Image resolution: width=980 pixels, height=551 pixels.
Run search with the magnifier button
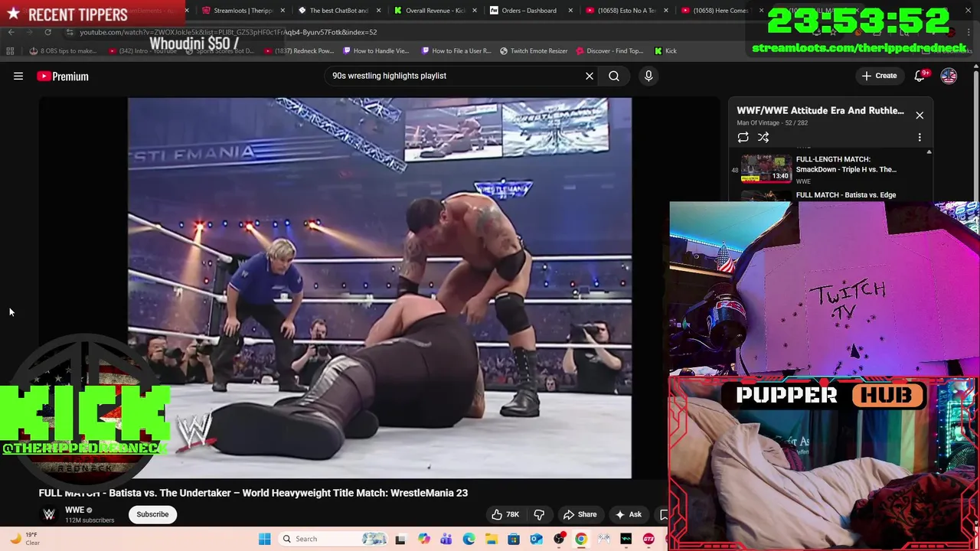[614, 76]
